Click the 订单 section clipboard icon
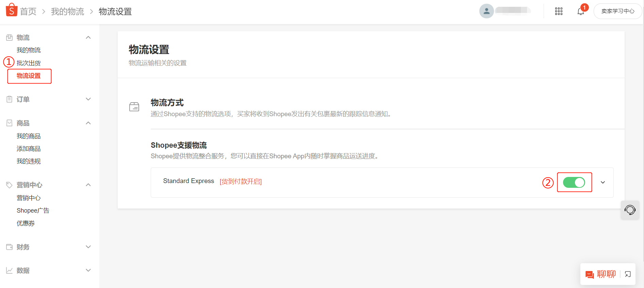The image size is (644, 288). click(10, 99)
